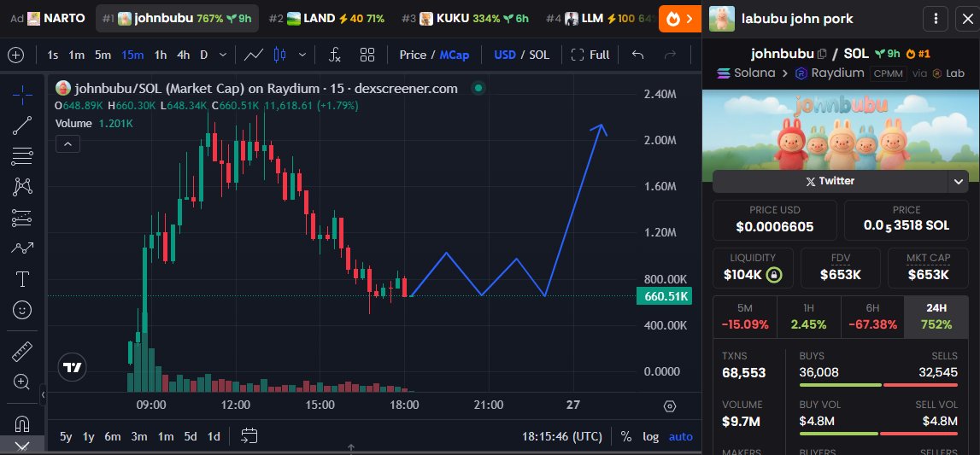The height and width of the screenshot is (455, 980).
Task: Expand the chart style dropdown arrow
Action: coord(302,55)
